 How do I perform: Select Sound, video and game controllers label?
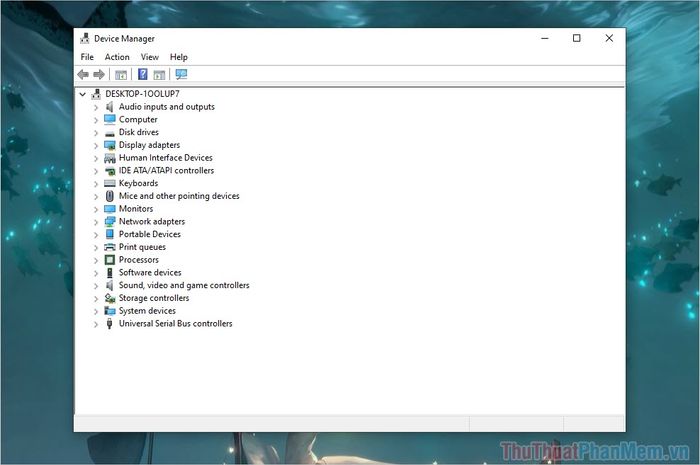point(184,285)
